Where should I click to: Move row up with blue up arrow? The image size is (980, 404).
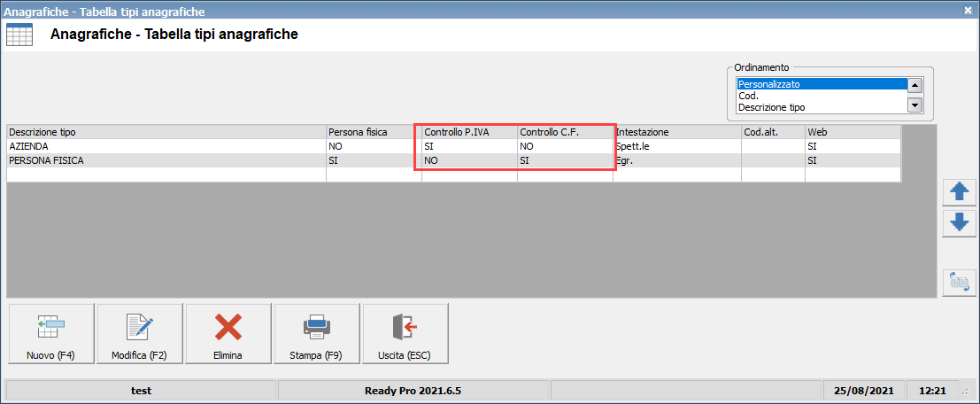tap(959, 192)
